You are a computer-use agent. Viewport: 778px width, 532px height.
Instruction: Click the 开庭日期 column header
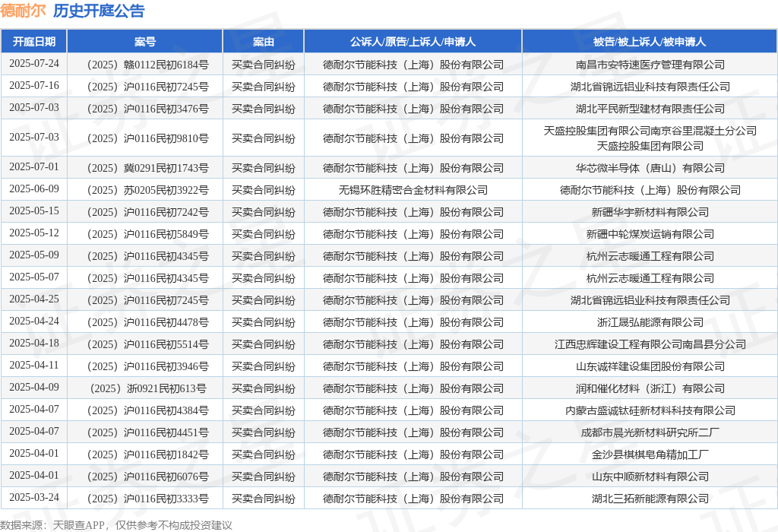33,42
